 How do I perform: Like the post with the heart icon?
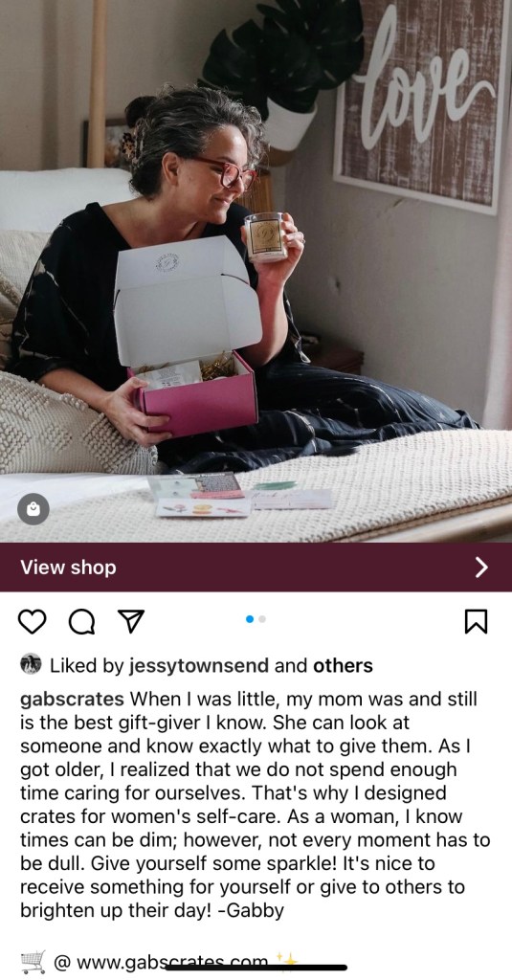[x=32, y=621]
